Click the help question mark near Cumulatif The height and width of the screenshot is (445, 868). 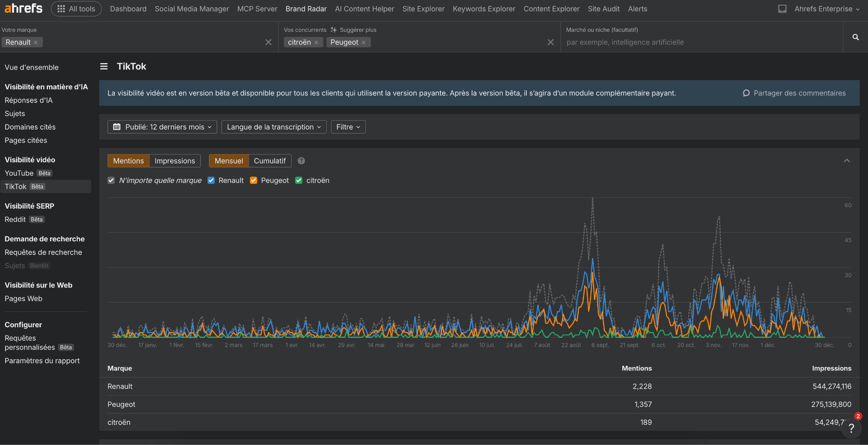[x=301, y=161]
